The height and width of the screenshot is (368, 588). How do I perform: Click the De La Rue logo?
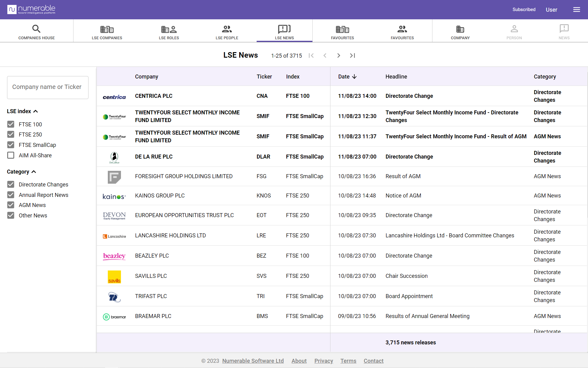(x=114, y=158)
